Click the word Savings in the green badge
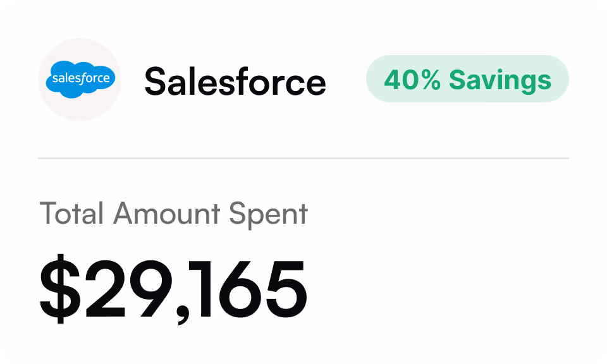 pyautogui.click(x=500, y=81)
